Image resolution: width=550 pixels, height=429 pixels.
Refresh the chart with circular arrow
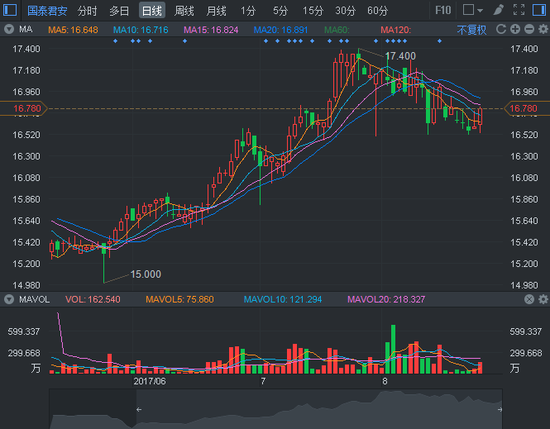[501, 29]
